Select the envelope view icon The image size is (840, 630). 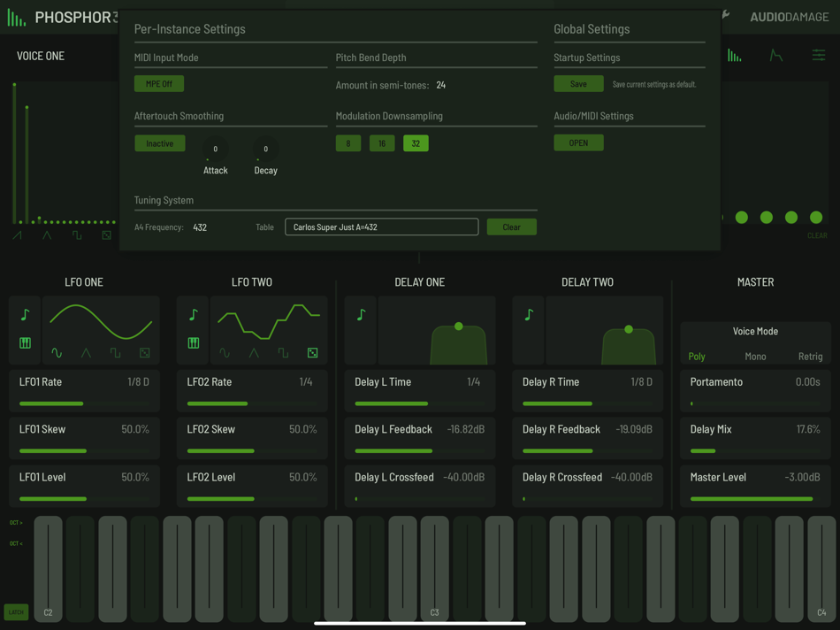tap(775, 55)
